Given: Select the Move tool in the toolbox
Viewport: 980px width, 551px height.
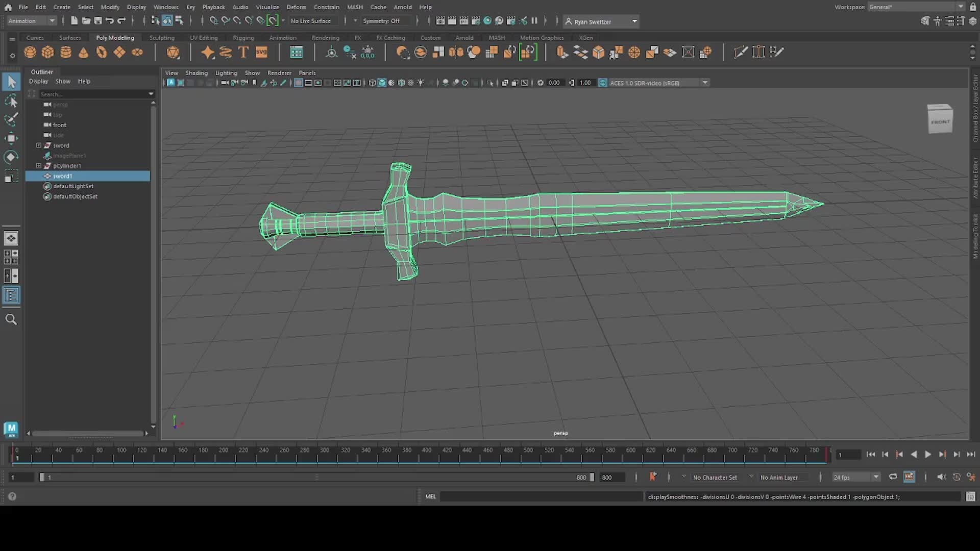Looking at the screenshot, I should [x=11, y=138].
